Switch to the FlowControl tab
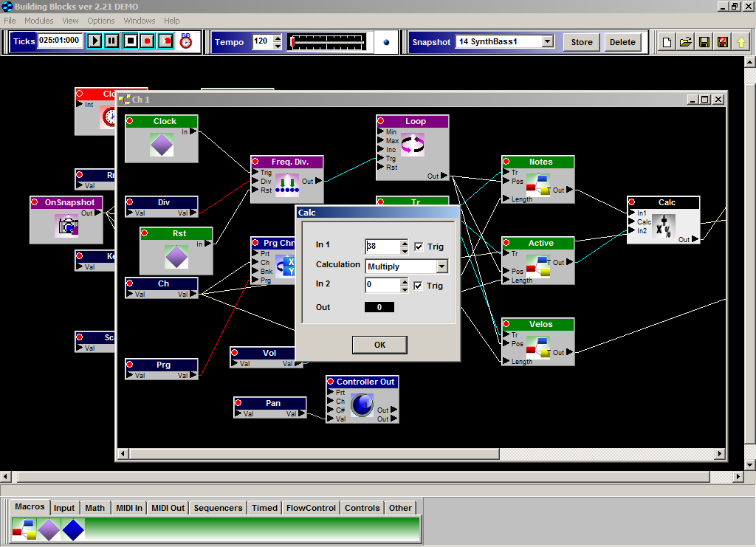 [311, 508]
